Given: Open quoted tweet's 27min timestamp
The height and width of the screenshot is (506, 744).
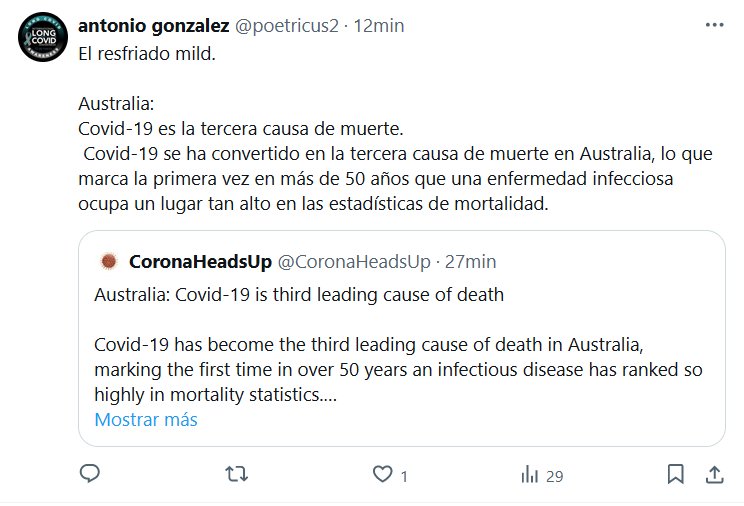Looking at the screenshot, I should tap(471, 262).
